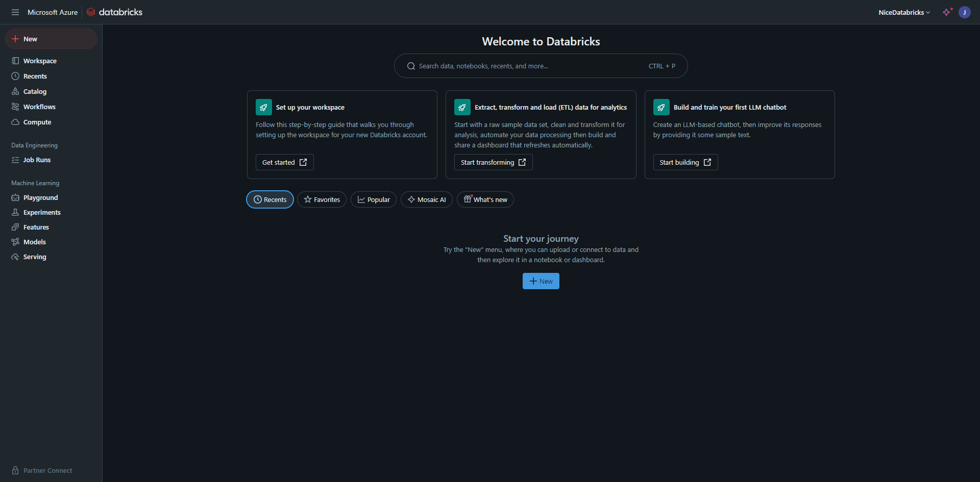Click the Models sidebar icon
980x482 pixels.
pos(15,242)
